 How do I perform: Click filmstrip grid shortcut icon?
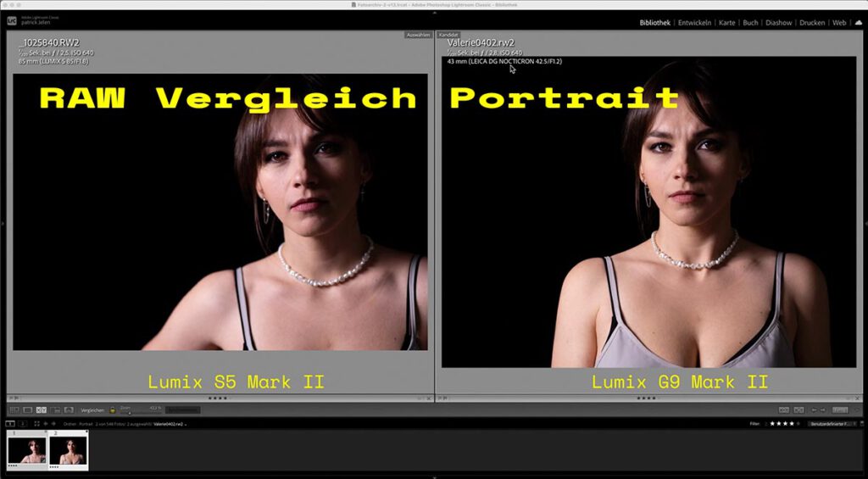pyautogui.click(x=36, y=424)
